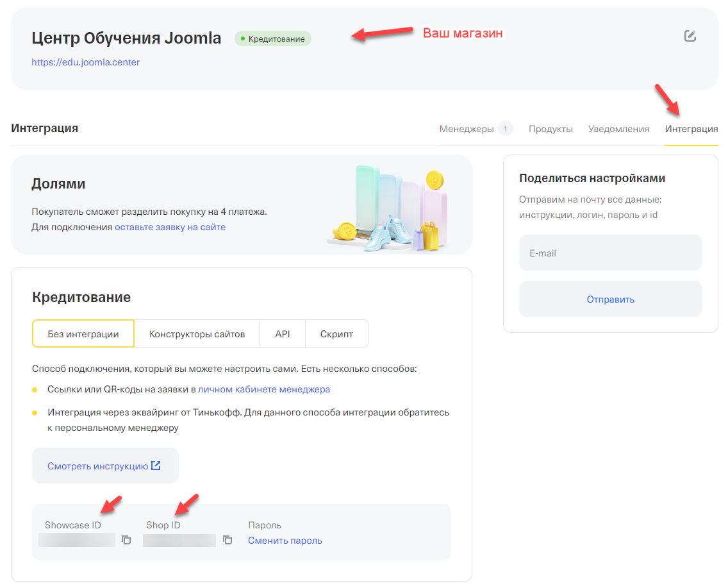This screenshot has width=728, height=588.
Task: Select the Интеграция tab
Action: [x=691, y=129]
